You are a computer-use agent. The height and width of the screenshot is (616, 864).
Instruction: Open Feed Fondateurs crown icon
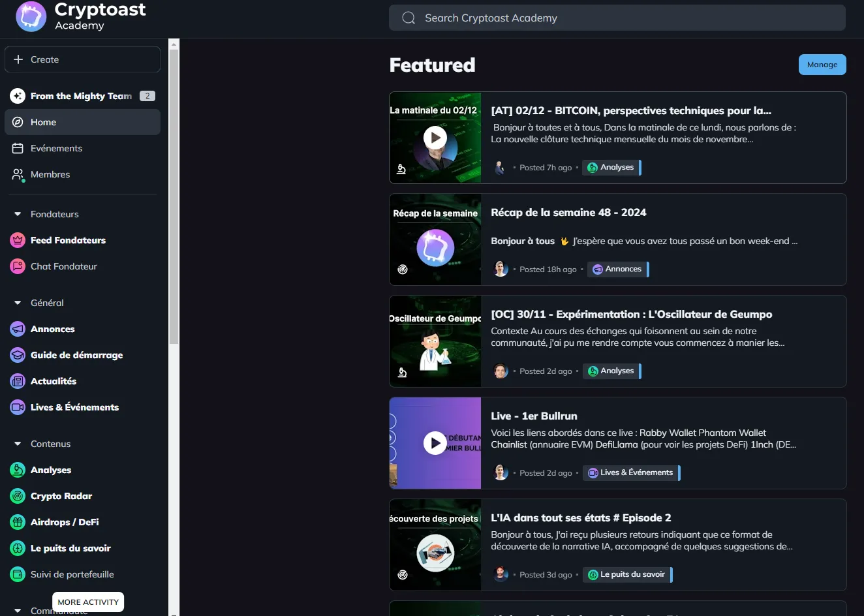click(x=18, y=240)
